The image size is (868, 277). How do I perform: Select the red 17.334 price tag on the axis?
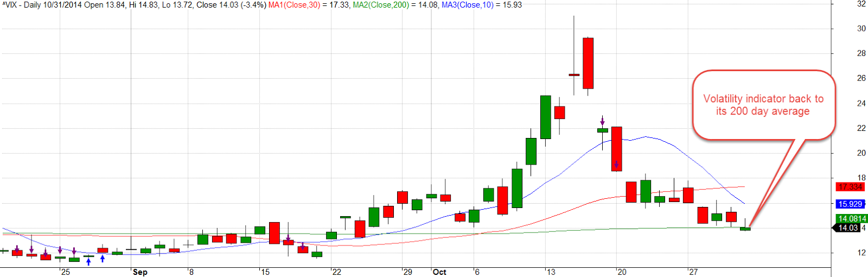[x=850, y=187]
